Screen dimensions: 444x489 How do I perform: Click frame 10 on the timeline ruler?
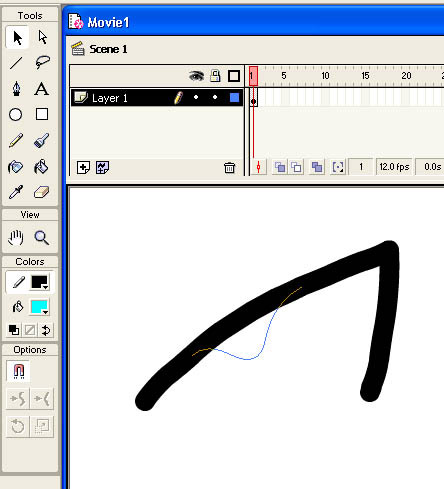[326, 76]
